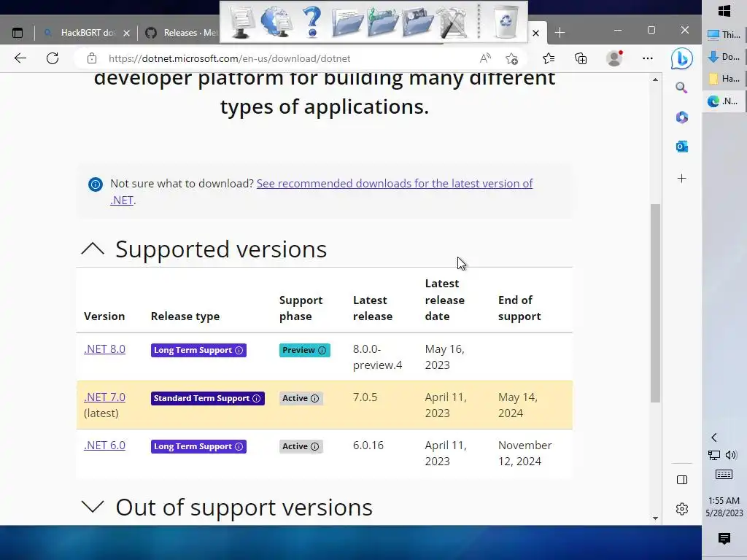
Task: Open the pictures folder dock icon
Action: pos(418,23)
